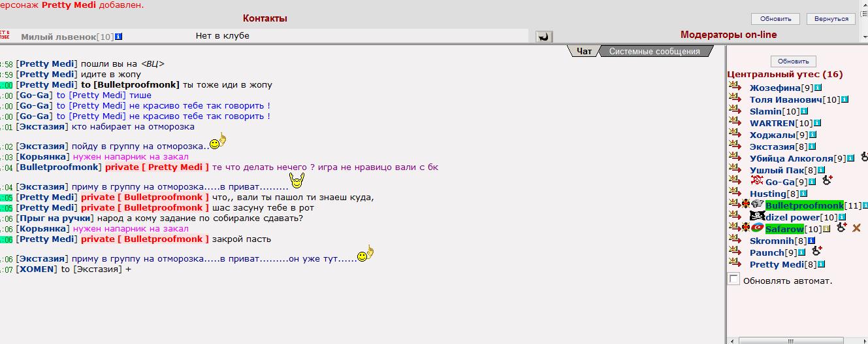Click top Обновить button in contacts
This screenshot has height=344, width=868.
775,19
